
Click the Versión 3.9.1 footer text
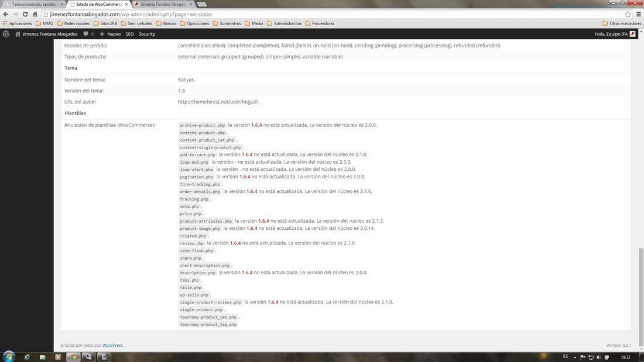(x=619, y=345)
